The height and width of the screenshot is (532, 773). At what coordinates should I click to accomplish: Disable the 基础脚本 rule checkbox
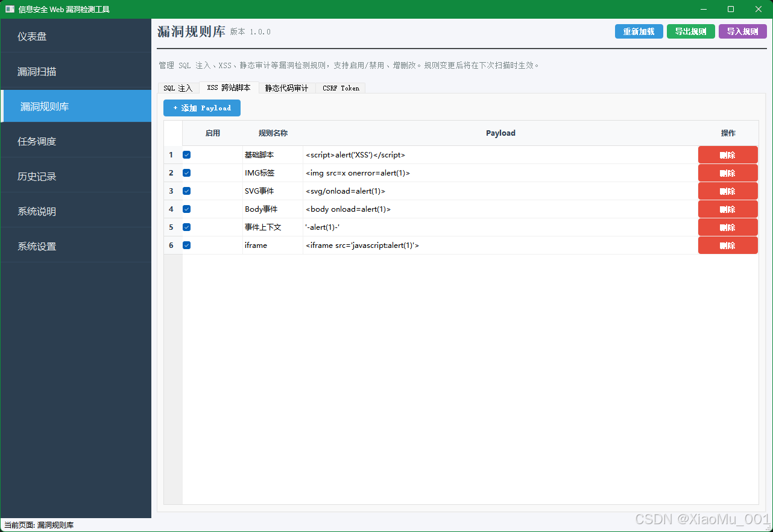point(187,155)
